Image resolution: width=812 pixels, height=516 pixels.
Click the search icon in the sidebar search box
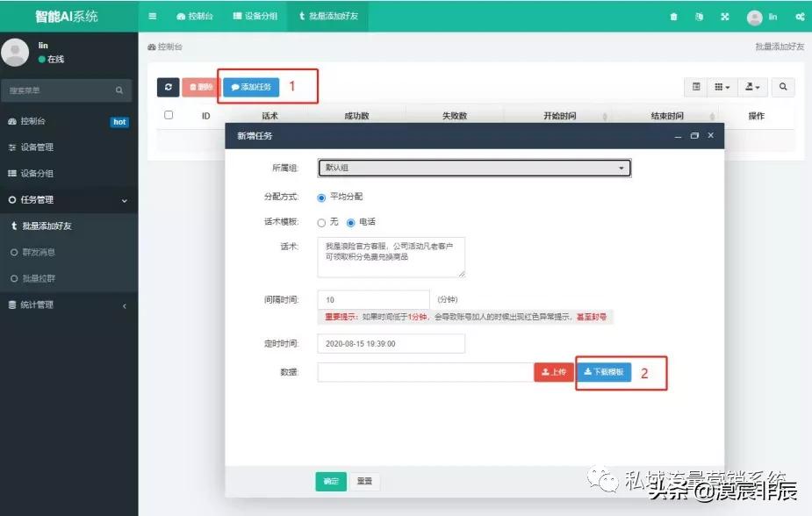pyautogui.click(x=119, y=90)
